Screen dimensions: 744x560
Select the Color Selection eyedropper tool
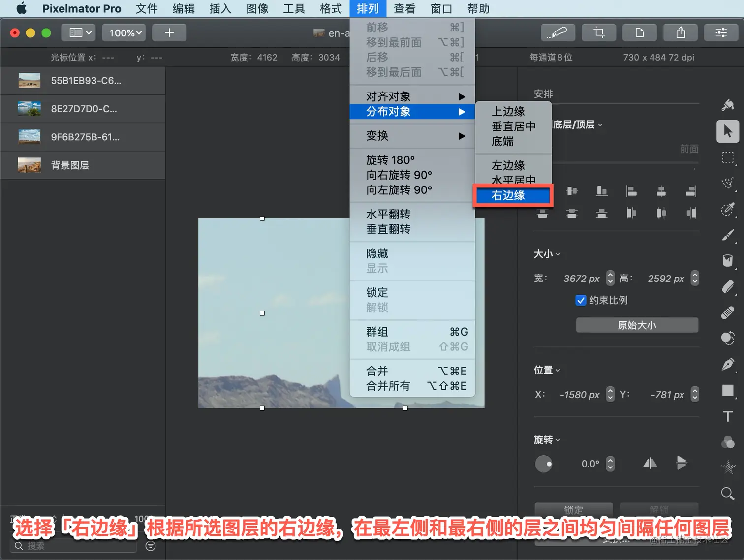tap(728, 209)
